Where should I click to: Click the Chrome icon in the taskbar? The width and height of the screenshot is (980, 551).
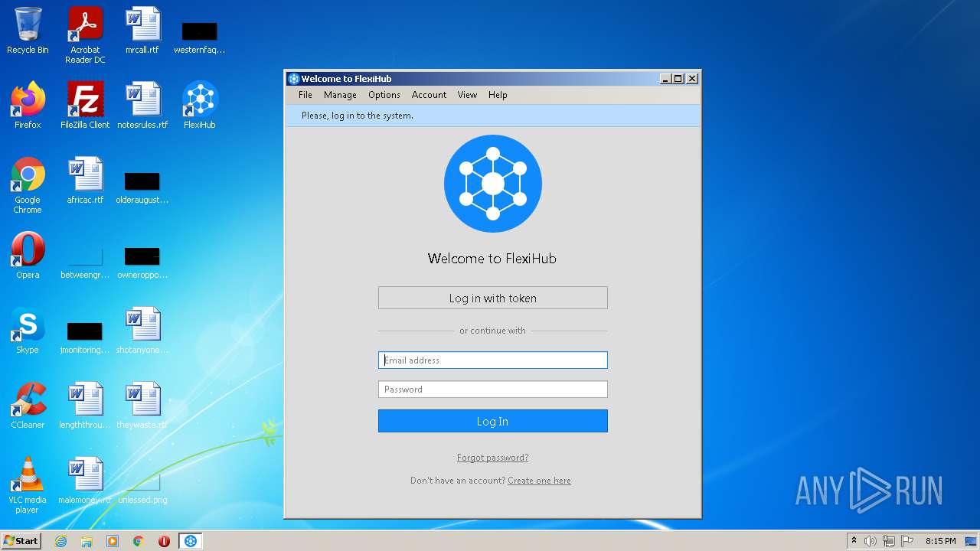pyautogui.click(x=139, y=541)
